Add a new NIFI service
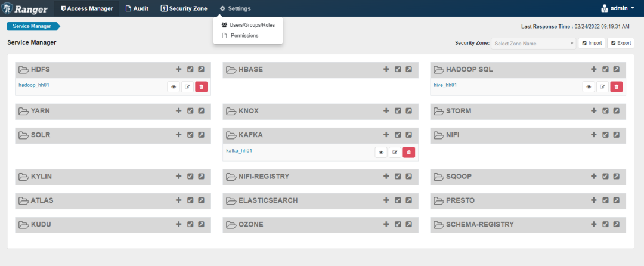 (x=593, y=135)
